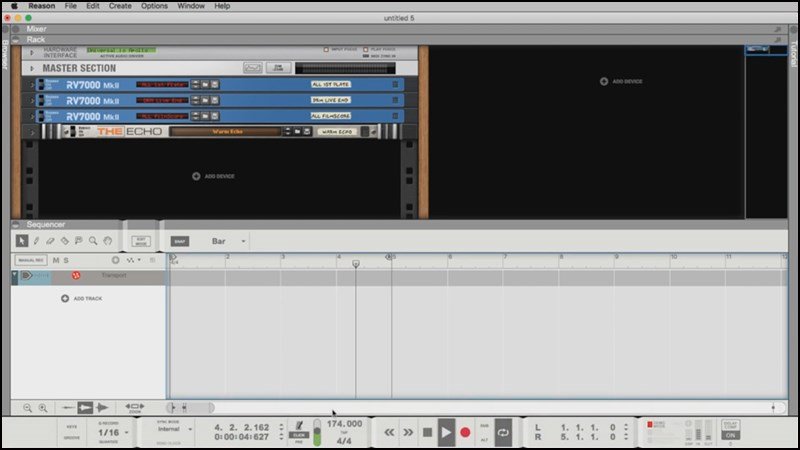Start recording with the red Record button
The image size is (800, 450).
[465, 433]
